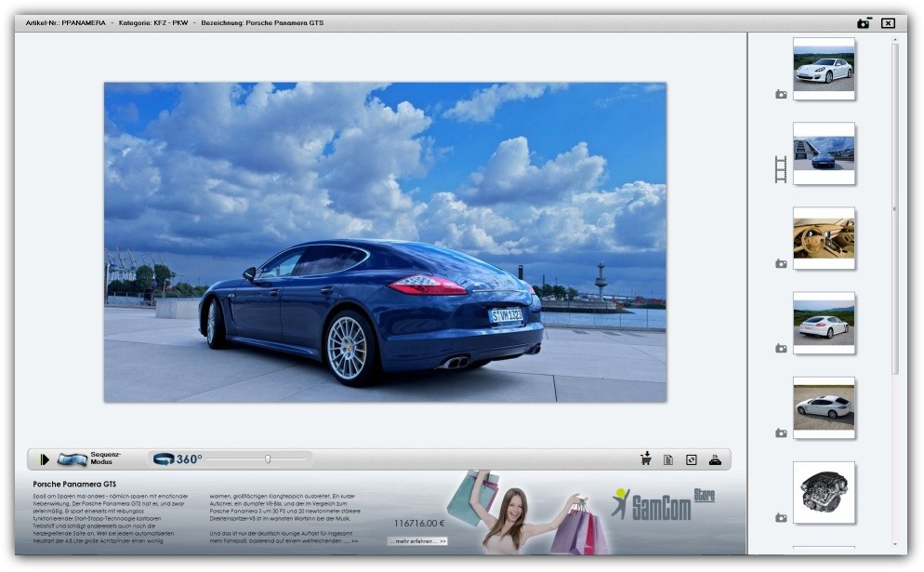Image resolution: width=924 pixels, height=572 pixels.
Task: Click the refresh icon in the control bar
Action: coord(691,459)
